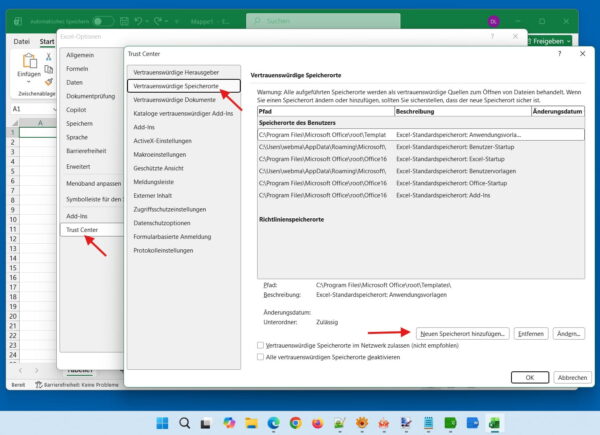The image size is (600, 435).
Task: Expand the Einfügen paste dropdown arrow
Action: point(29,81)
